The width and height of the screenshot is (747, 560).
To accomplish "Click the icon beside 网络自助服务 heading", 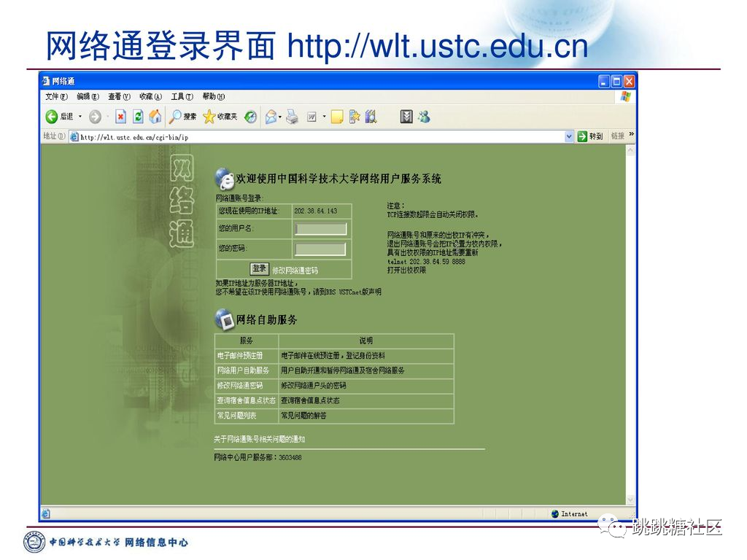I will point(224,319).
